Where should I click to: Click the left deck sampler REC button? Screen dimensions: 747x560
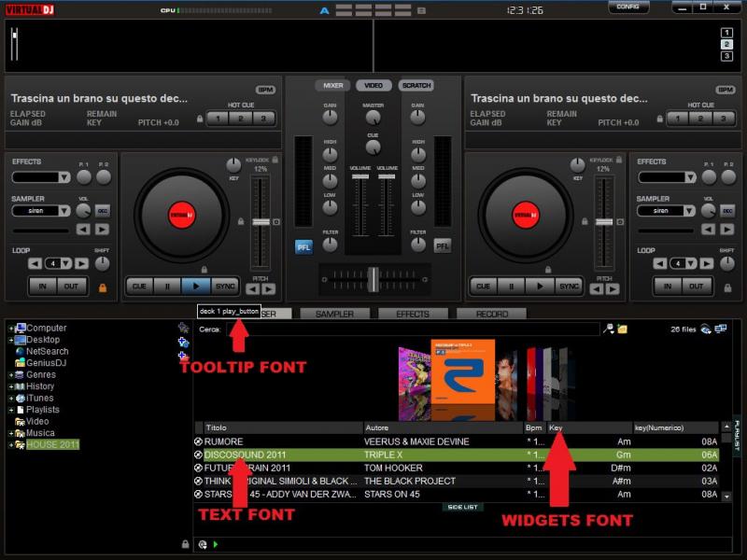(x=103, y=211)
